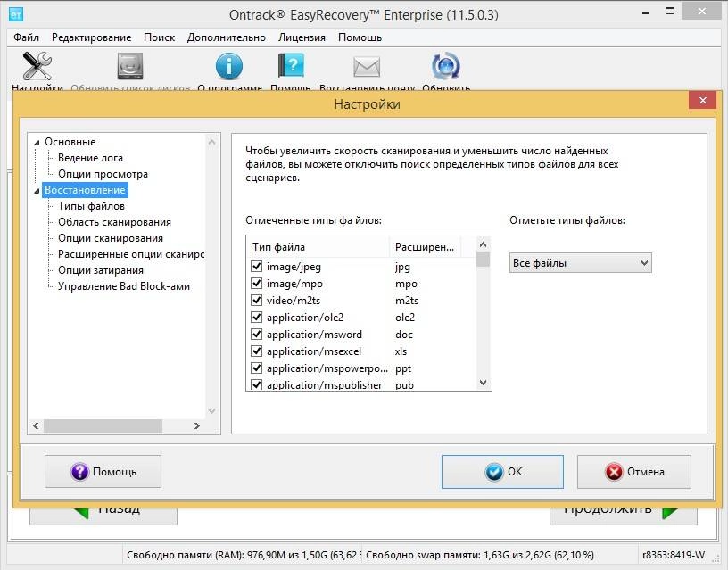728x570 pixels.
Task: Open the Поиск menu
Action: 159,37
